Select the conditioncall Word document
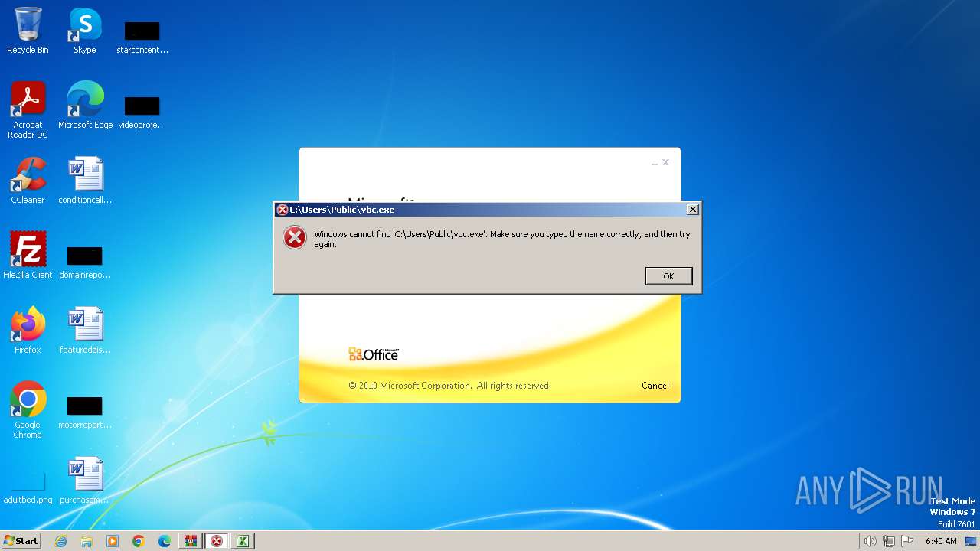The width and height of the screenshot is (980, 551). 85,181
